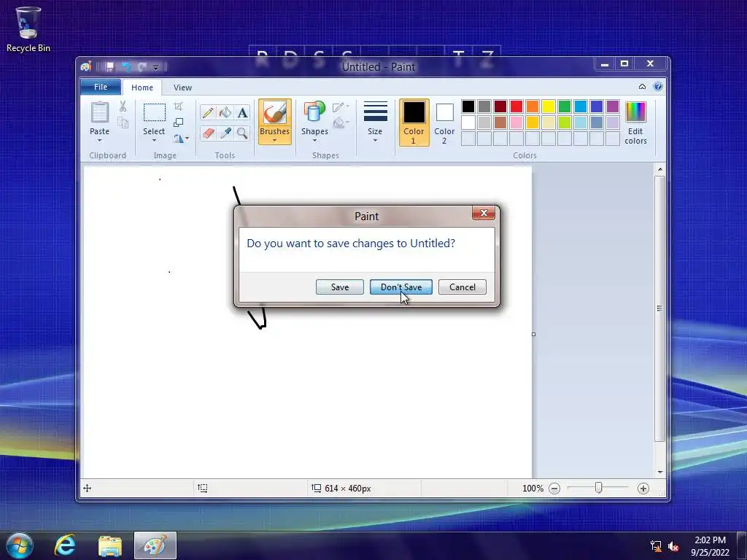Viewport: 747px width, 560px height.
Task: Expand the Select dropdown arrow
Action: (x=155, y=141)
